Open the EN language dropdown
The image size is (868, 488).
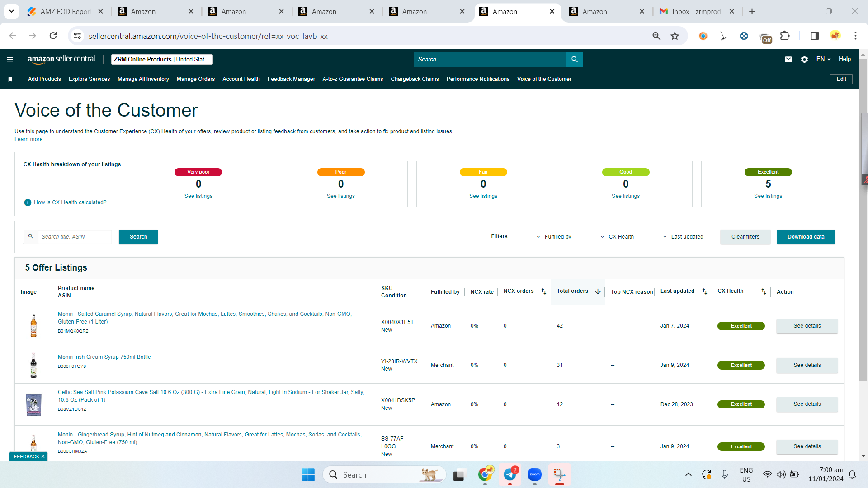[x=823, y=59]
